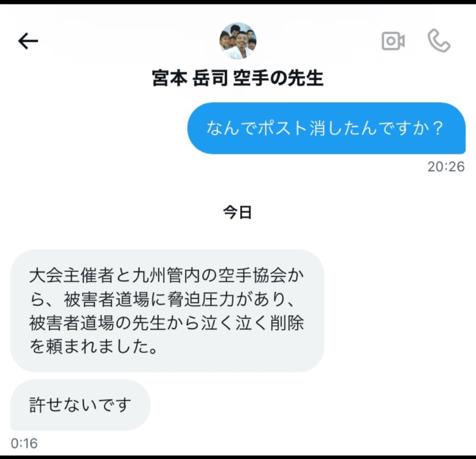Click the 20:26 timestamp under the sent message

coord(446,166)
